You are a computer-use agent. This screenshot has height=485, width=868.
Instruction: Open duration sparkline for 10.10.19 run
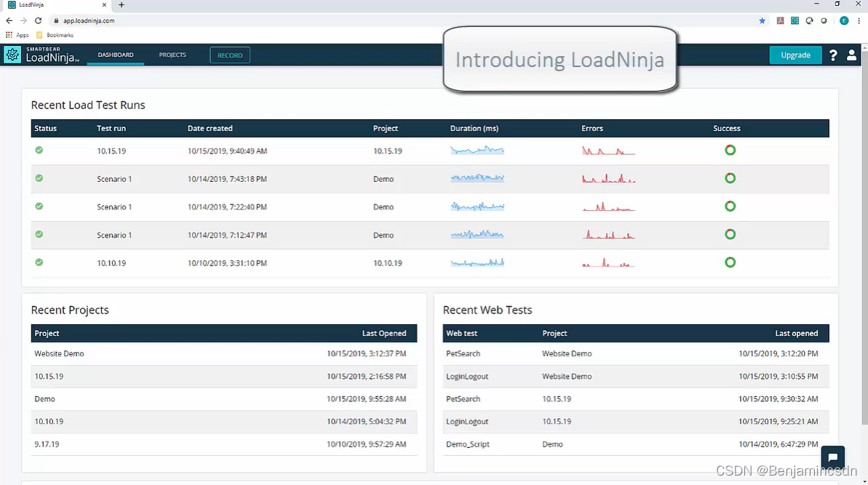point(477,262)
